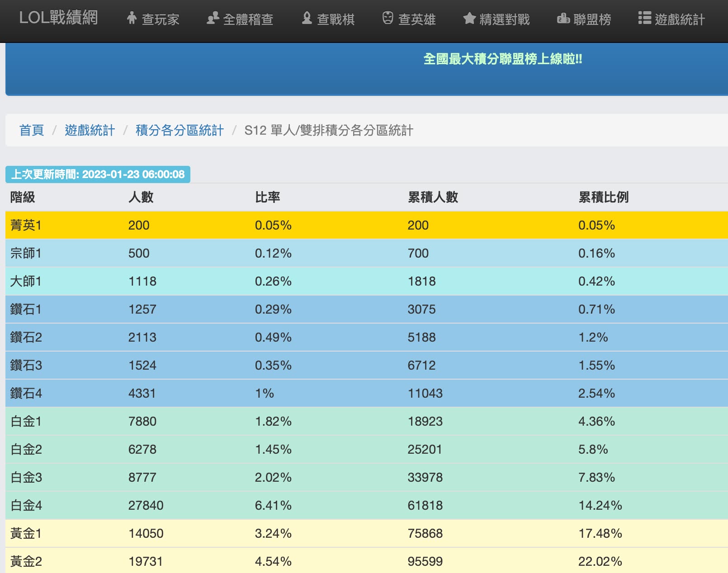The height and width of the screenshot is (573, 728).
Task: Go to 積分各分區統計 breadcrumb link
Action: pos(180,130)
